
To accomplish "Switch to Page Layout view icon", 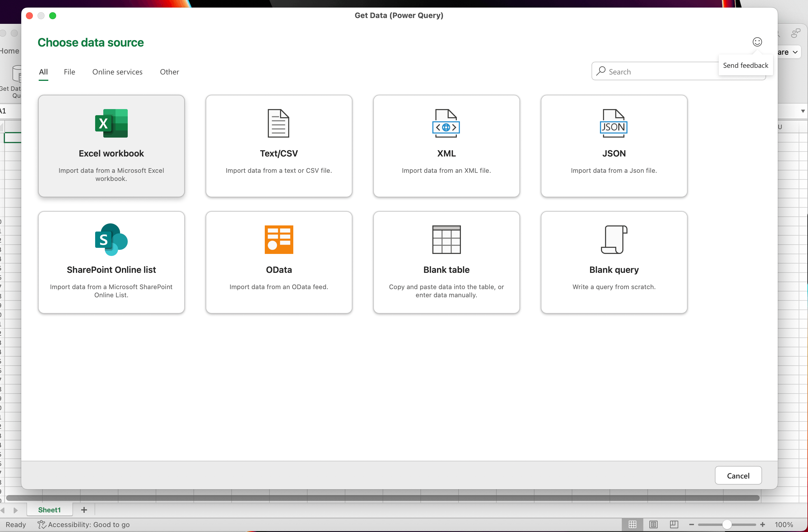I will (653, 524).
